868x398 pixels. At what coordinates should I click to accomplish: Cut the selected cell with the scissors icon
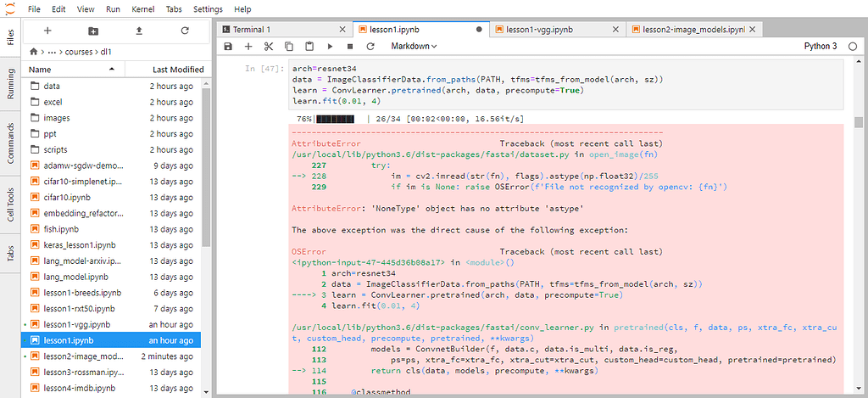click(x=269, y=46)
